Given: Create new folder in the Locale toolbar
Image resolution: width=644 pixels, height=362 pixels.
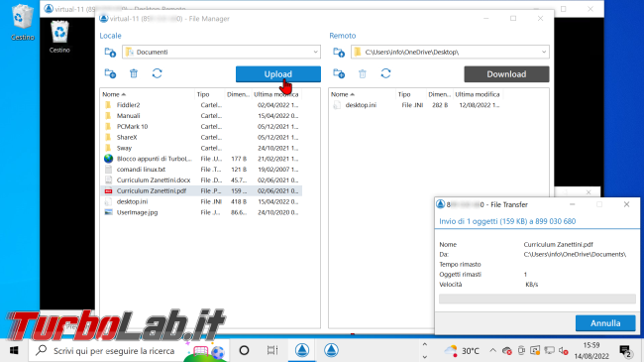Looking at the screenshot, I should point(110,73).
